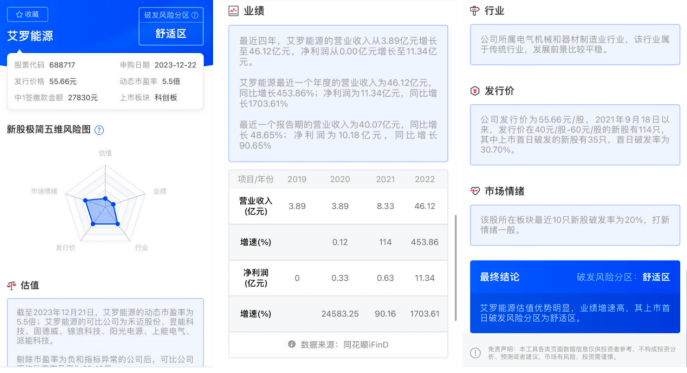This screenshot has width=687, height=373.
Task: Click 舒适区 label in final conclusion banner
Action: point(656,277)
